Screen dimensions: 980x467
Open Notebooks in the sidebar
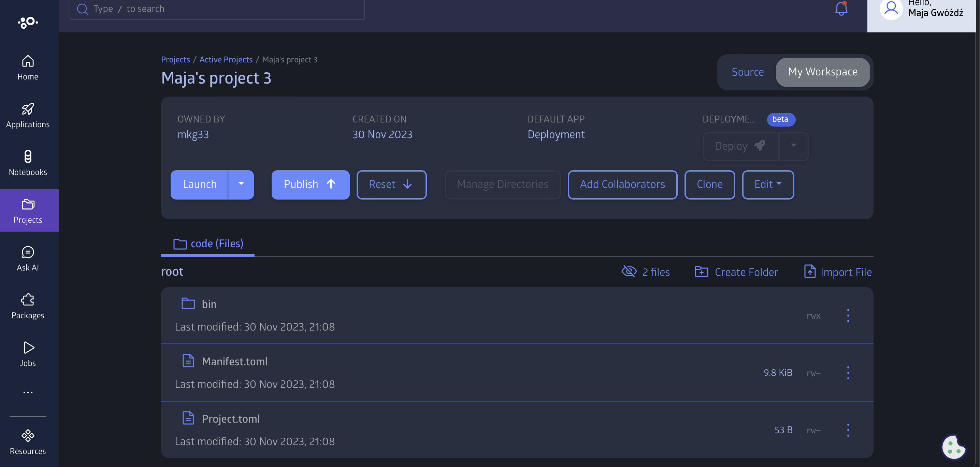pos(28,163)
